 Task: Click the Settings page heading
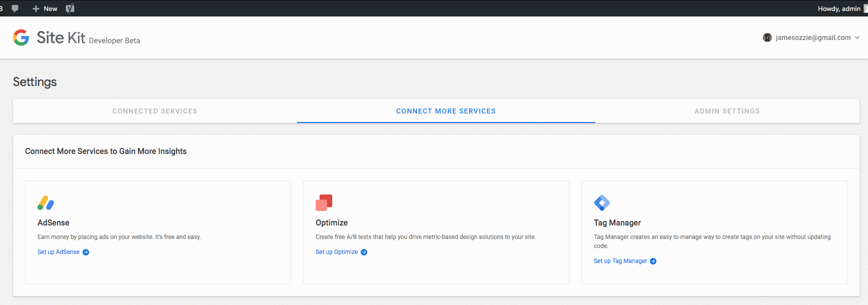pos(35,82)
